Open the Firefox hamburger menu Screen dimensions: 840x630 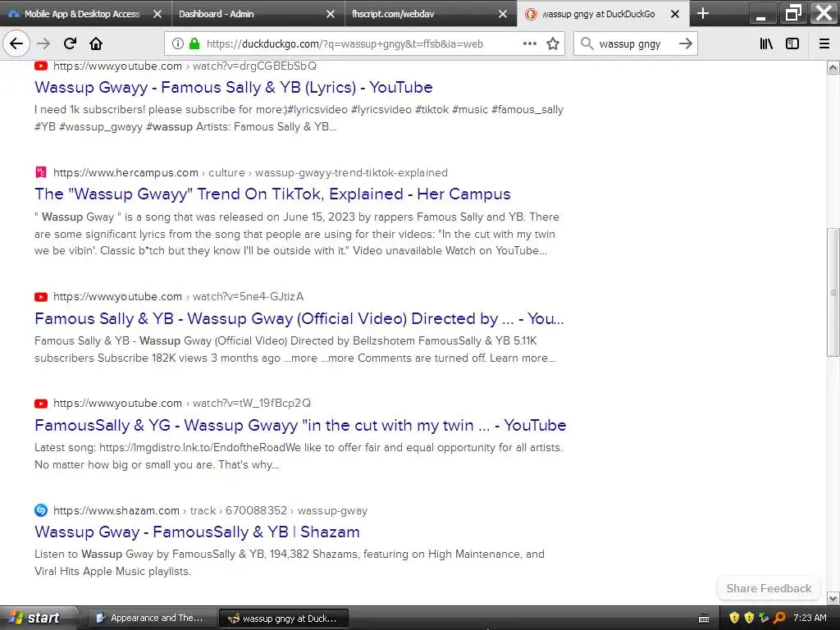pyautogui.click(x=824, y=44)
